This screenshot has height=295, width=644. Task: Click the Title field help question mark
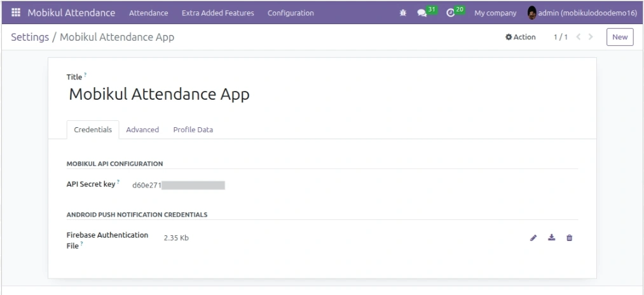[x=85, y=75]
